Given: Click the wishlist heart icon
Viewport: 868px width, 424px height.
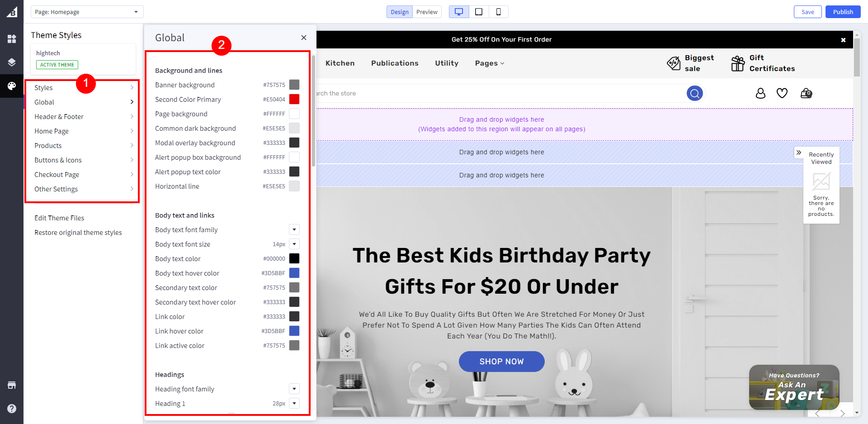Looking at the screenshot, I should [782, 93].
